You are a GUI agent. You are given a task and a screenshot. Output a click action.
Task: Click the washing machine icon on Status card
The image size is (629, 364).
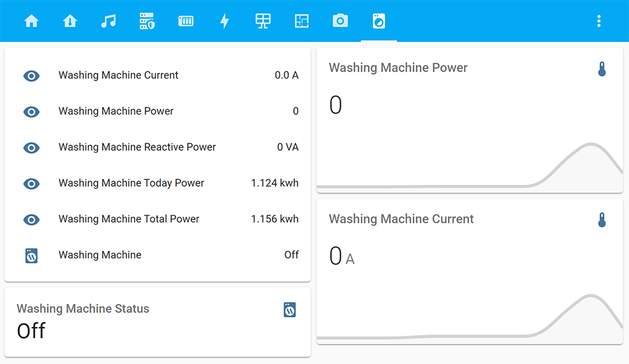click(289, 309)
